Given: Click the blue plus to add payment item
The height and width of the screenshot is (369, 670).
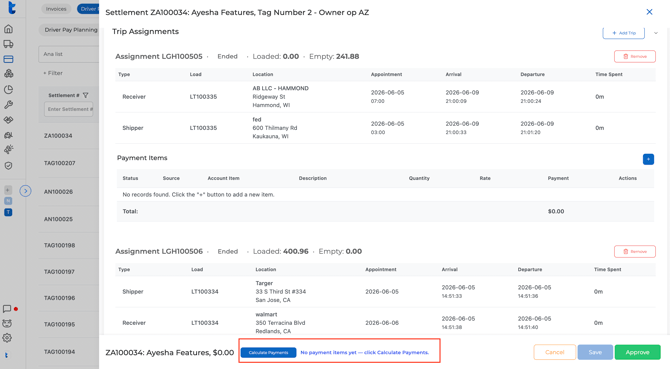Looking at the screenshot, I should point(648,159).
